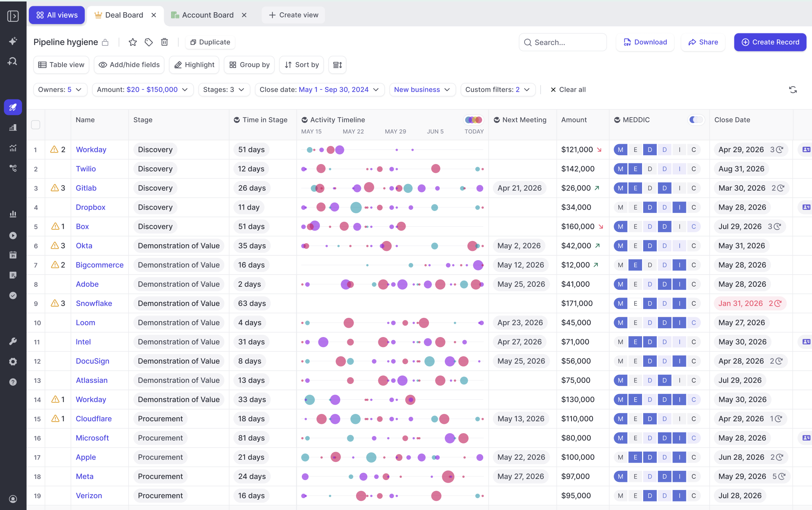The image size is (812, 510).
Task: Click the row height adjust icon
Action: pos(337,65)
